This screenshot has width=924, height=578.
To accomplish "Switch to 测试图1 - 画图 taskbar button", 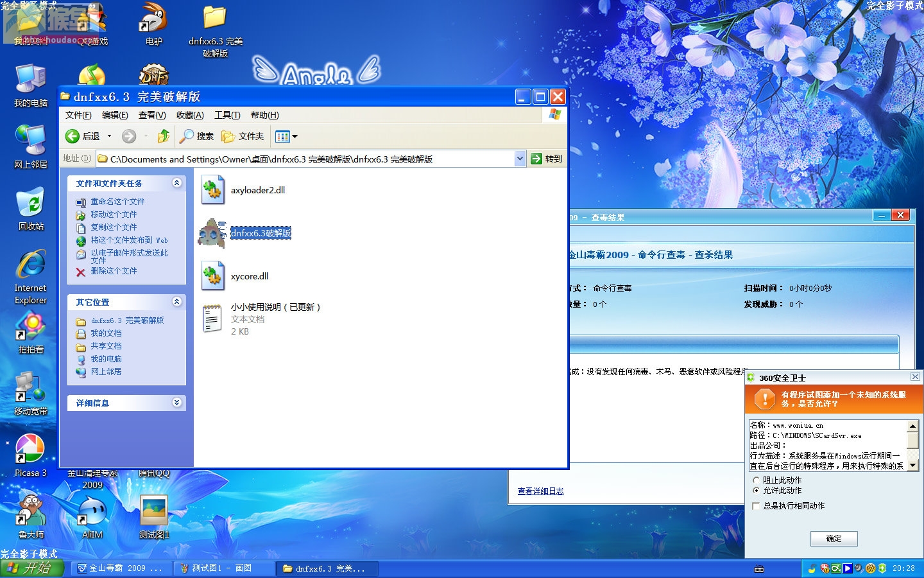I will [224, 568].
